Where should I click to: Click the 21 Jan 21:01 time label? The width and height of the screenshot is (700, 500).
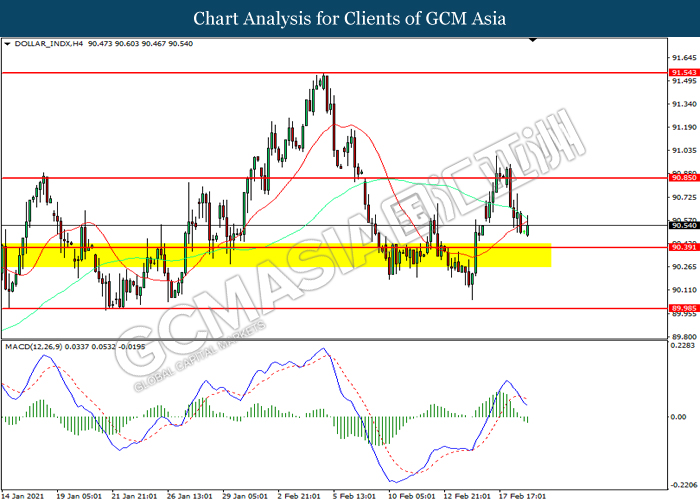[x=134, y=496]
